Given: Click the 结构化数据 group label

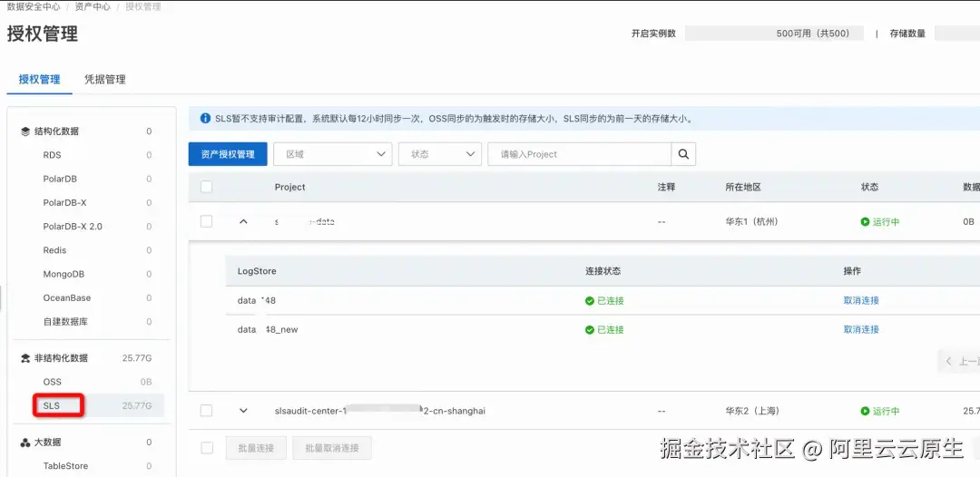Looking at the screenshot, I should point(56,131).
